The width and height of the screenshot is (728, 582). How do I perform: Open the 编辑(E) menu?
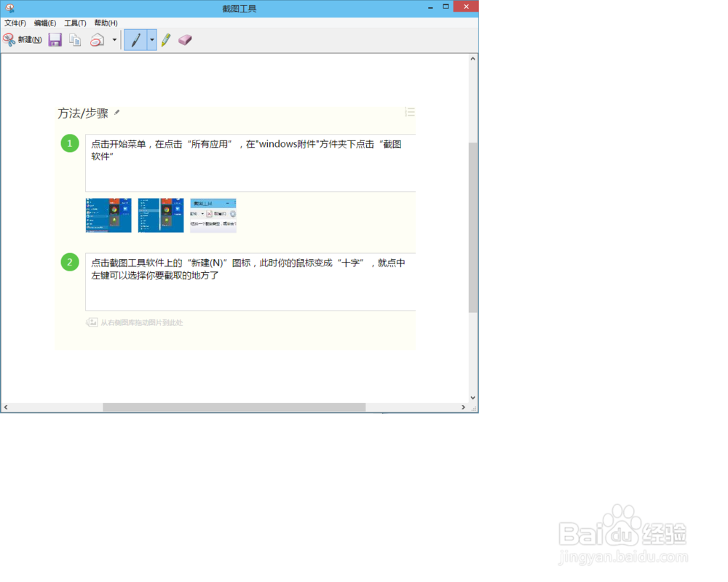coord(44,23)
